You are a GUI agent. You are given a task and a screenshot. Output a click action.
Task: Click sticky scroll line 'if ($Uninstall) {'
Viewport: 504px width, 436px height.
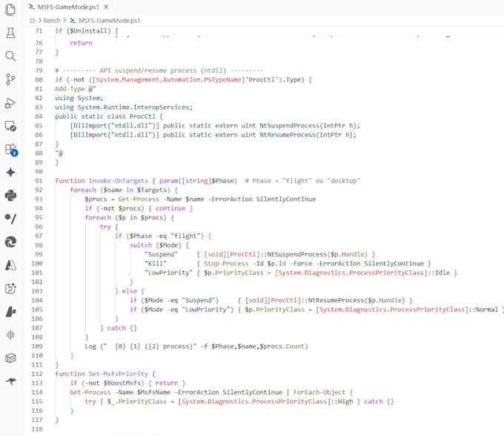(x=87, y=31)
